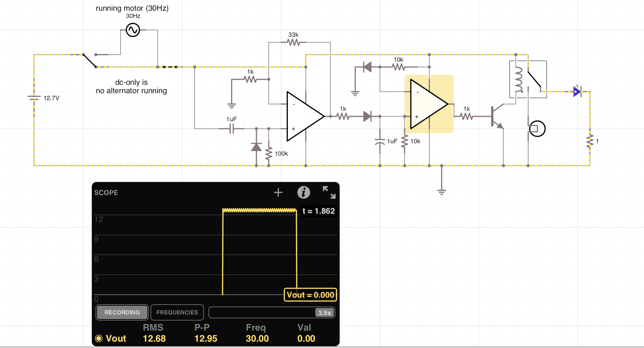The image size is (644, 348).
Task: Select the blue LED
Action: 577,91
